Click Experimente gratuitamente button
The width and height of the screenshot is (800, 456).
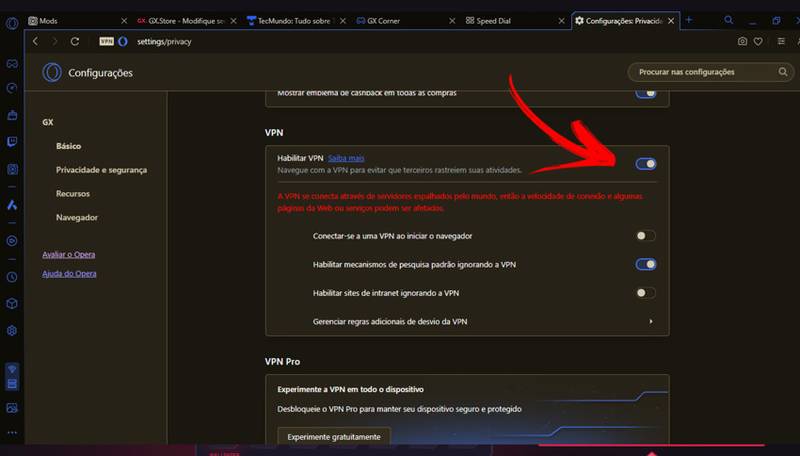click(334, 437)
